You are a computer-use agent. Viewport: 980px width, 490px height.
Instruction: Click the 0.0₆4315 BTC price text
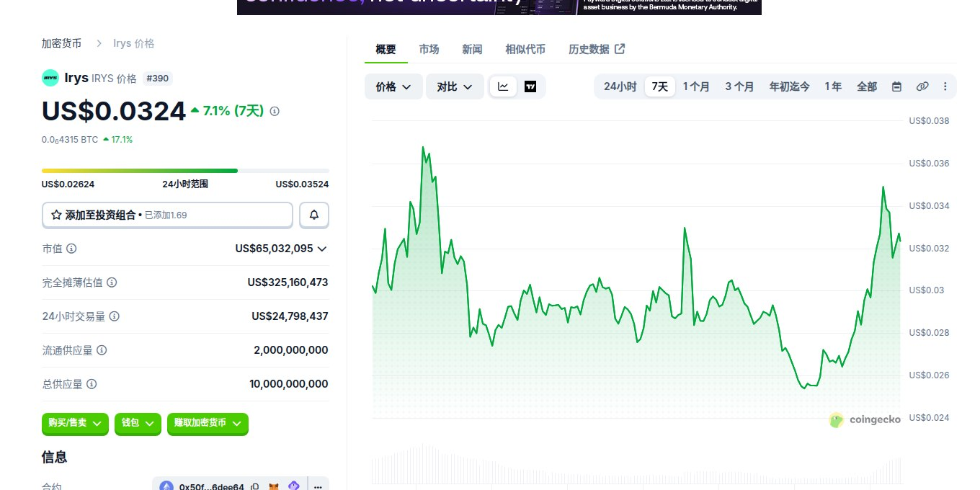[70, 140]
